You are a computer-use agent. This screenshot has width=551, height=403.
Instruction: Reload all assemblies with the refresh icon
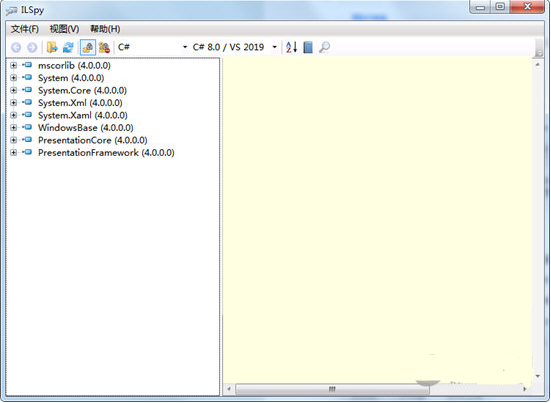(x=68, y=47)
